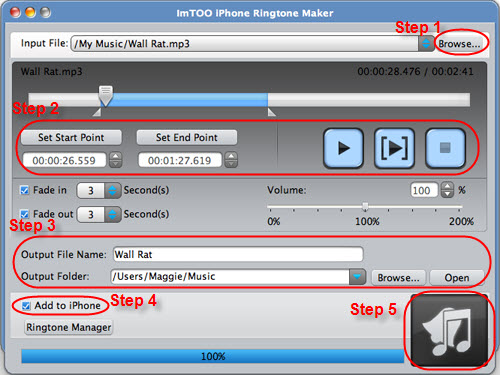Adjust the start time stepper arrows

(116, 160)
